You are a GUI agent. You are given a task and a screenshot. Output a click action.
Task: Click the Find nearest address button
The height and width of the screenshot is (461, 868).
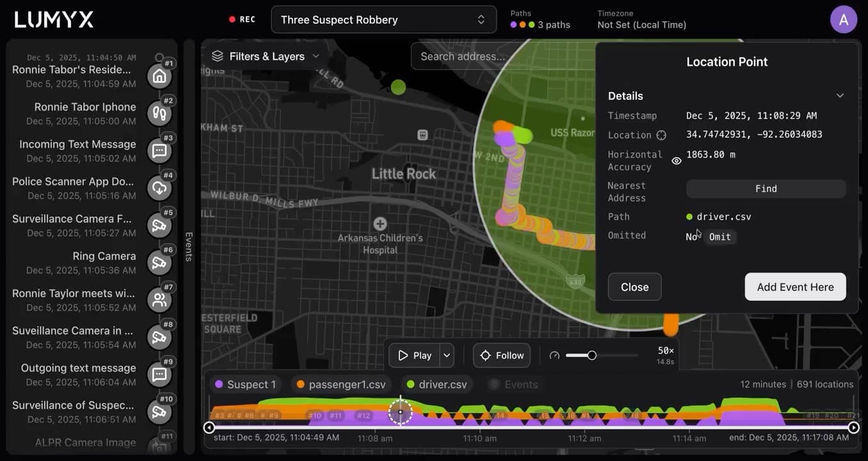(766, 189)
